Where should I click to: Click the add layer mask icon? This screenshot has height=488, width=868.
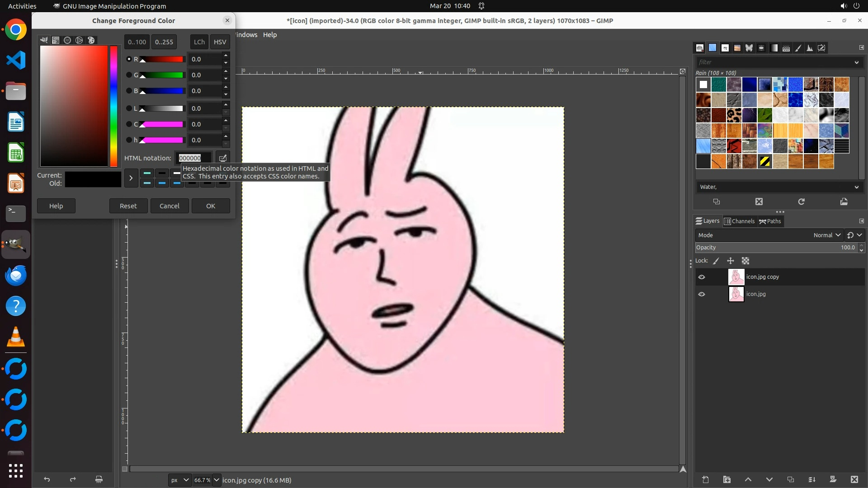click(833, 479)
